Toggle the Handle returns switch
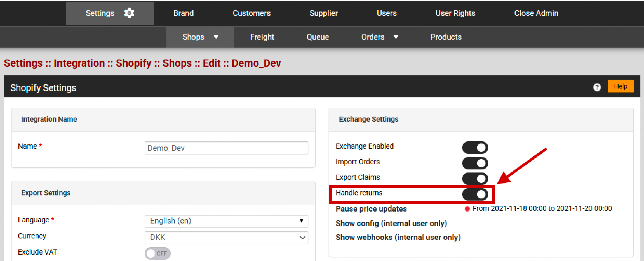The height and width of the screenshot is (261, 644). (x=475, y=194)
